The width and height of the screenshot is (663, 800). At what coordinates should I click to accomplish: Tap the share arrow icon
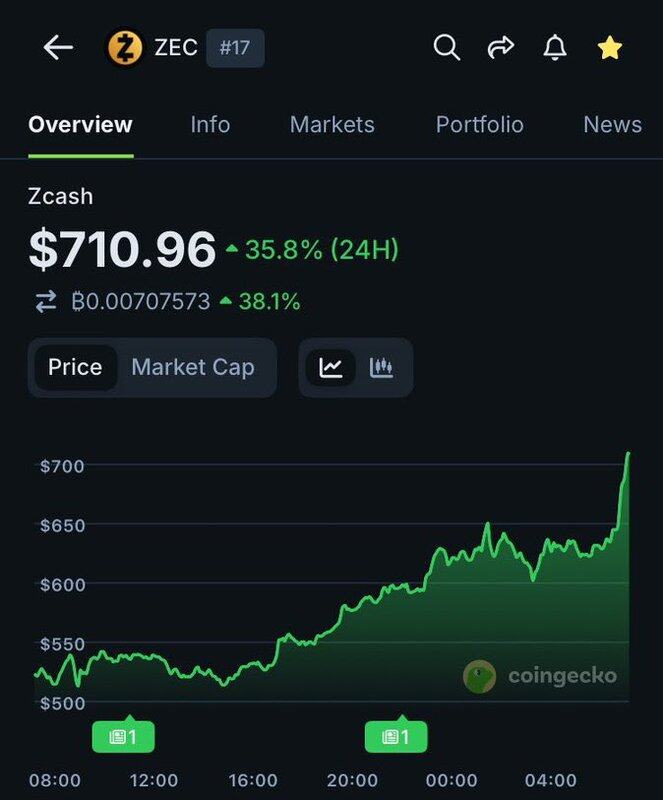[x=500, y=48]
